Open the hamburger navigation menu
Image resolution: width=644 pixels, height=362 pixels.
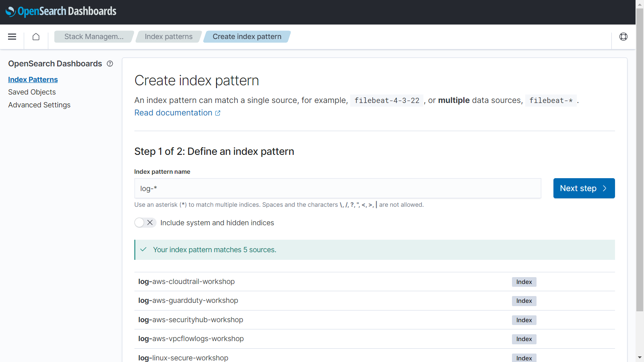pos(12,37)
